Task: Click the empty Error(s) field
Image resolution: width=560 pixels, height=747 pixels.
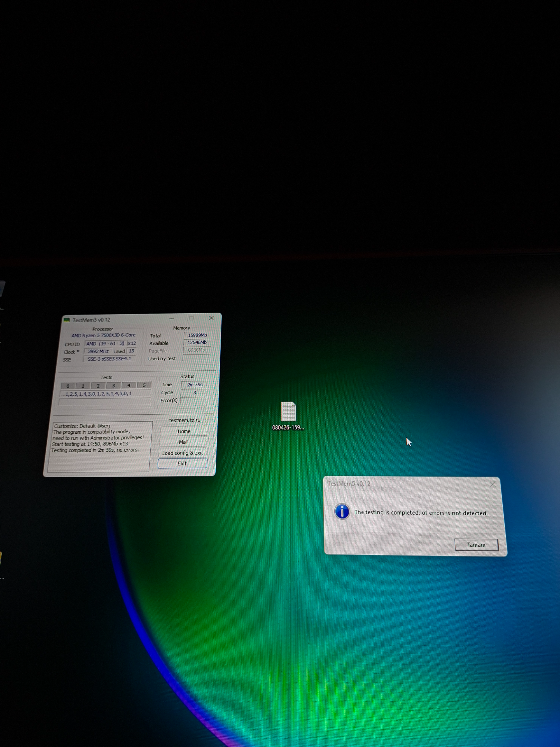Action: (x=194, y=400)
